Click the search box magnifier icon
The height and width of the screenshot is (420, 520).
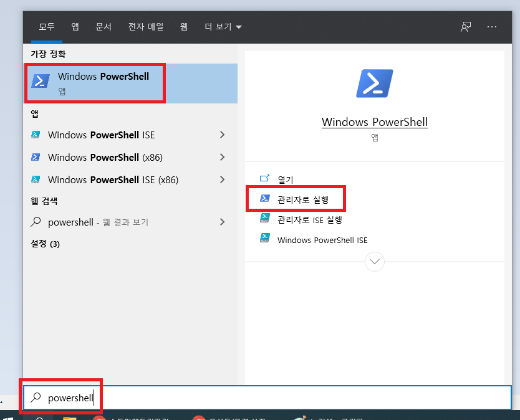pos(36,397)
